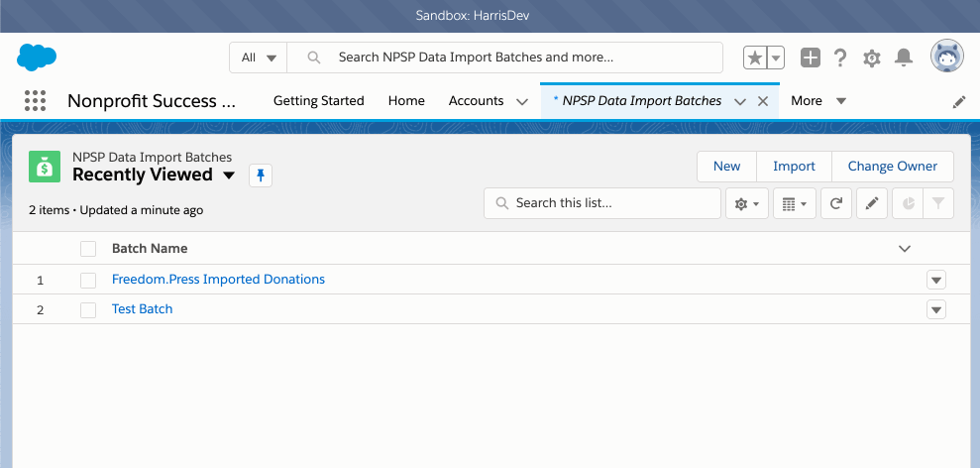980x468 pixels.
Task: Open the Accounts tab
Action: (x=477, y=101)
